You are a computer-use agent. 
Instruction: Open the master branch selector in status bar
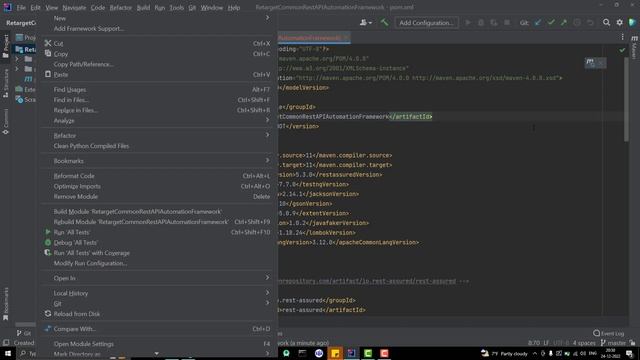coord(613,343)
